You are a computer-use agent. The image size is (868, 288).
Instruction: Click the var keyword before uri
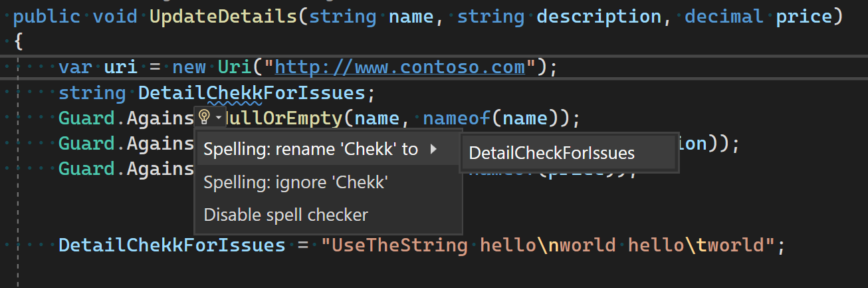[78, 67]
